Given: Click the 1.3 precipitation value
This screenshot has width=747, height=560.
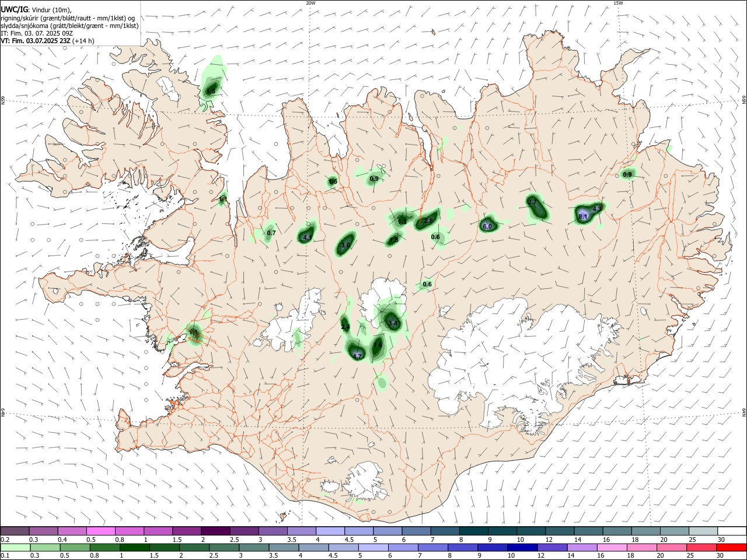Looking at the screenshot, I should [x=402, y=220].
